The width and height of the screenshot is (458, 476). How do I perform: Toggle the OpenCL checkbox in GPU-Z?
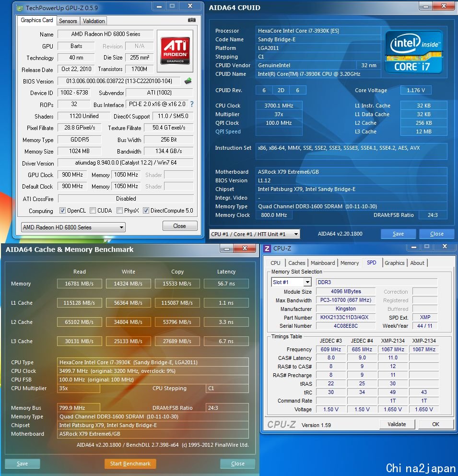coord(62,211)
